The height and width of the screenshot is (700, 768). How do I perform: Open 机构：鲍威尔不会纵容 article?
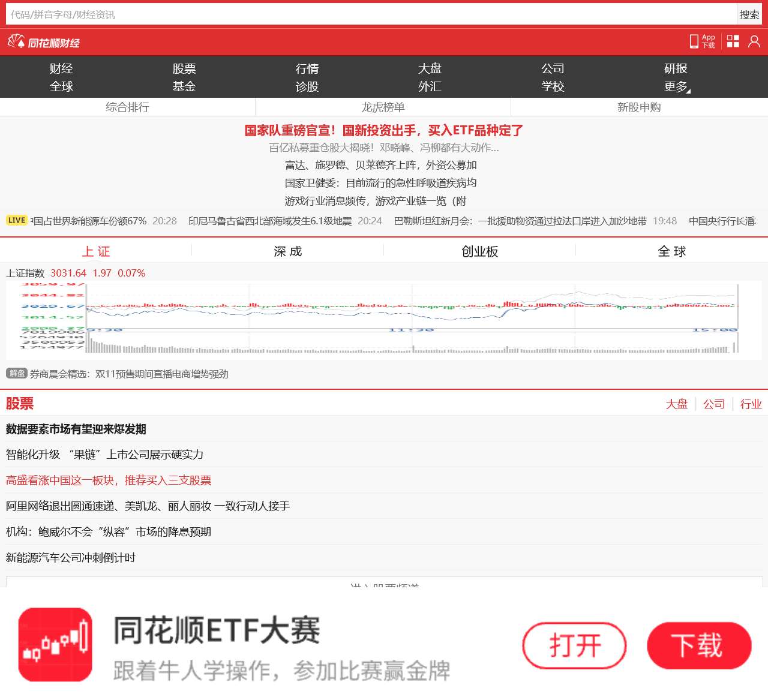pyautogui.click(x=109, y=532)
